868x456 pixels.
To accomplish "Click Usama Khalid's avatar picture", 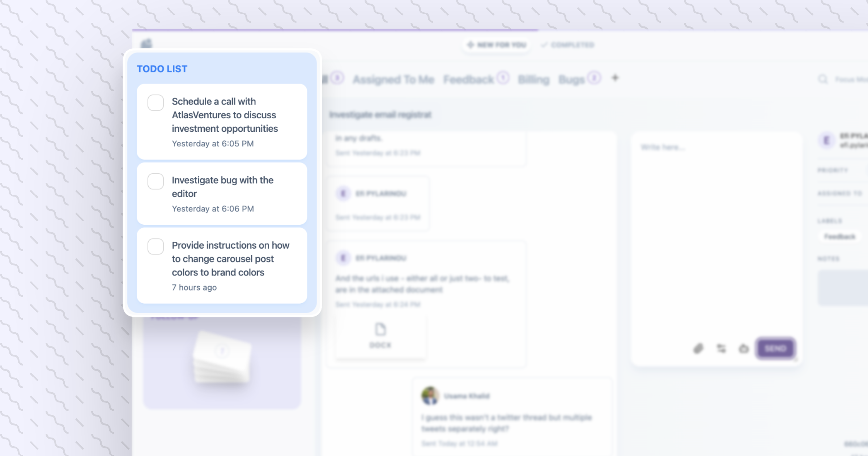I will click(430, 396).
